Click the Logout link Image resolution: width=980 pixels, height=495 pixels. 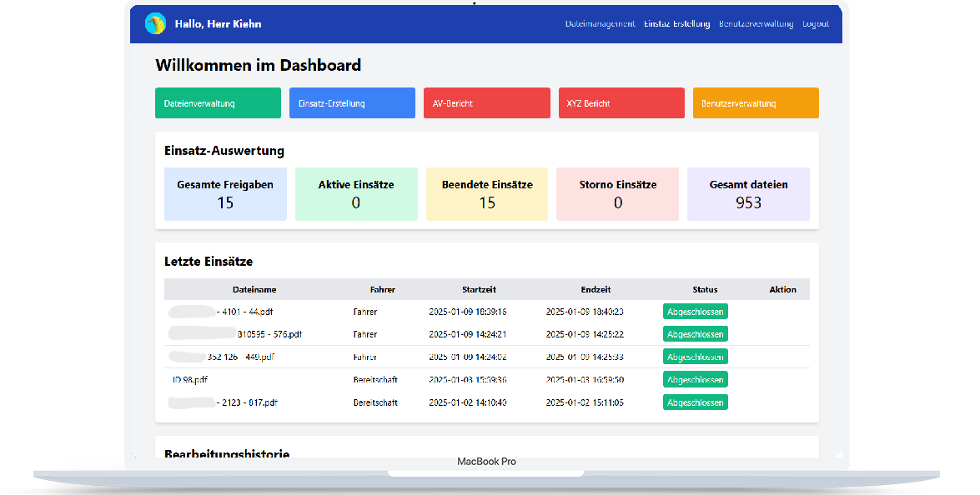816,23
